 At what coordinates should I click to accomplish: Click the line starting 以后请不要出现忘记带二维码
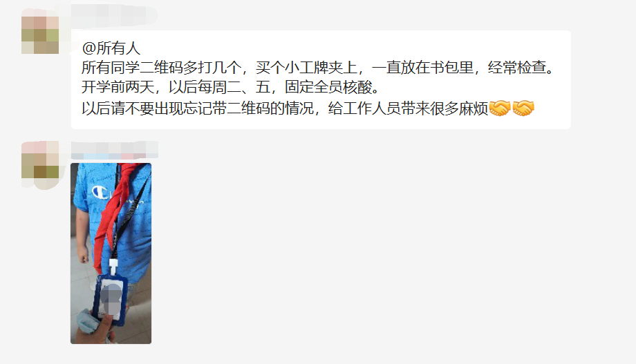(308, 108)
